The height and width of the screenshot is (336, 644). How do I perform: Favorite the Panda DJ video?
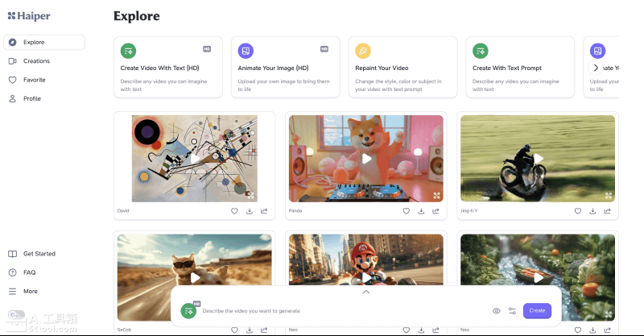407,211
